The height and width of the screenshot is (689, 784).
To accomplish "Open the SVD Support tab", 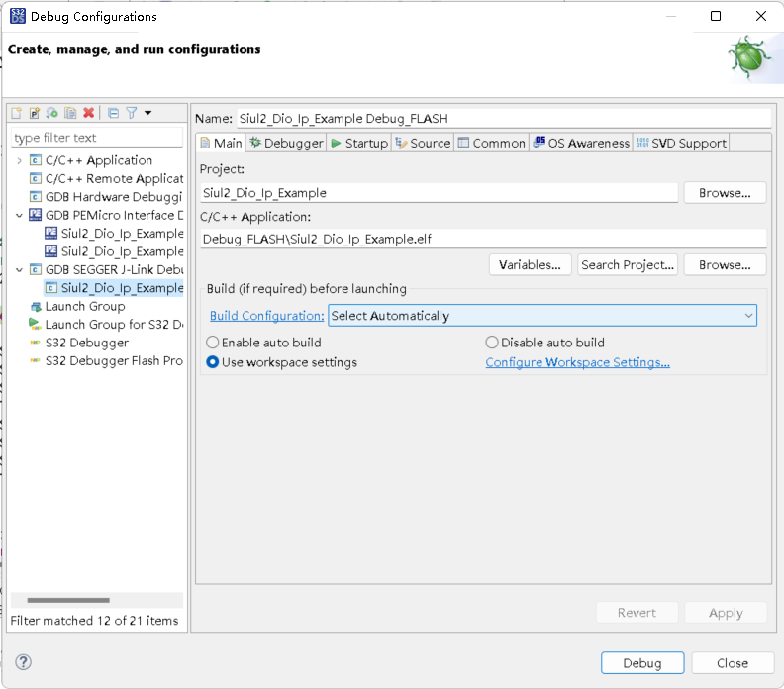I will click(681, 143).
